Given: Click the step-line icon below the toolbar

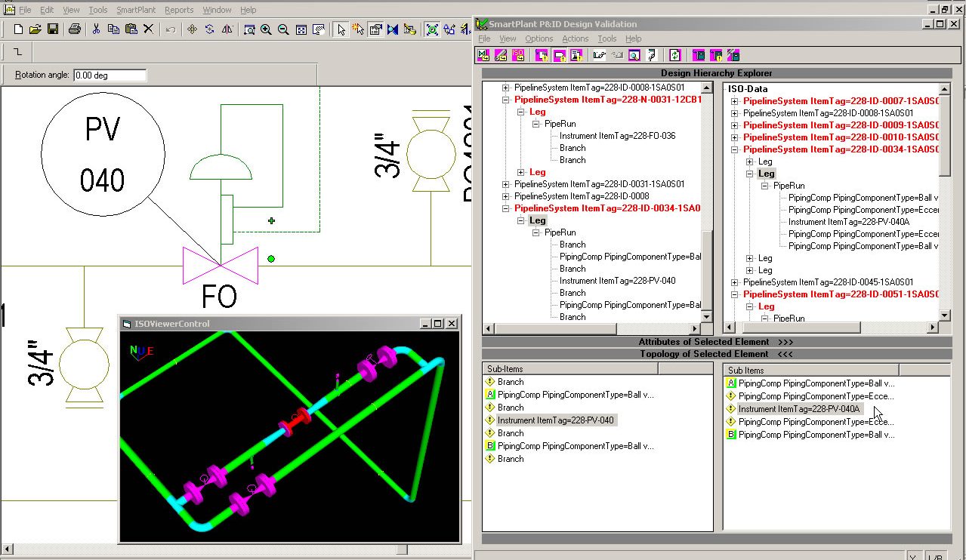Looking at the screenshot, I should 19,51.
